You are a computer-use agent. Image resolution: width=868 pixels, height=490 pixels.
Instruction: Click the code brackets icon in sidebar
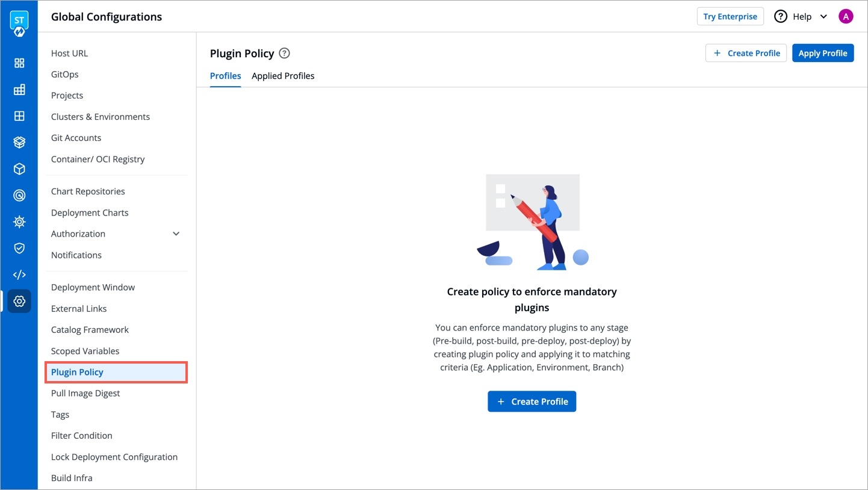19,274
